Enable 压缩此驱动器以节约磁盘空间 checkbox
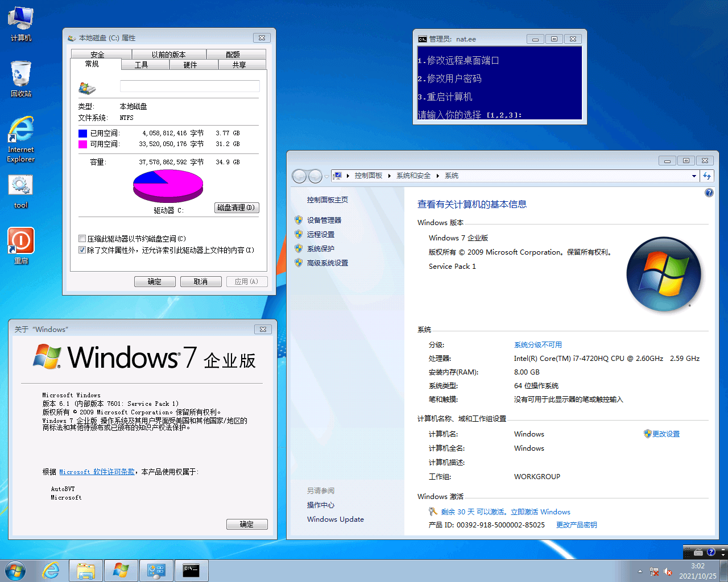The width and height of the screenshot is (728, 582). coord(82,239)
